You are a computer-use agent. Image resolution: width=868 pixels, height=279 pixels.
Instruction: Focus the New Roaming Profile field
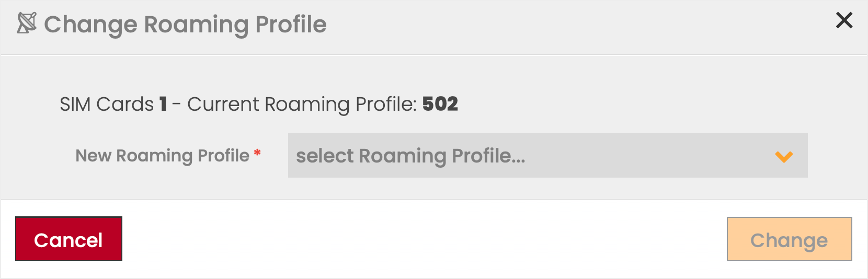[547, 156]
